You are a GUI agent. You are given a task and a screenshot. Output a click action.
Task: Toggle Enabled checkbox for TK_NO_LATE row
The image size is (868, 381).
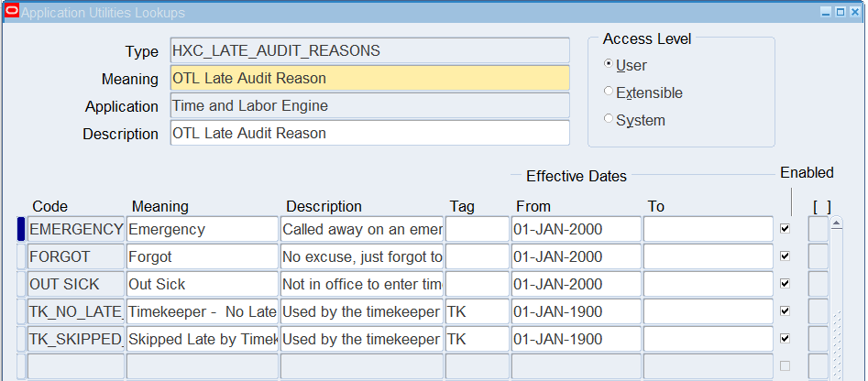pos(785,311)
